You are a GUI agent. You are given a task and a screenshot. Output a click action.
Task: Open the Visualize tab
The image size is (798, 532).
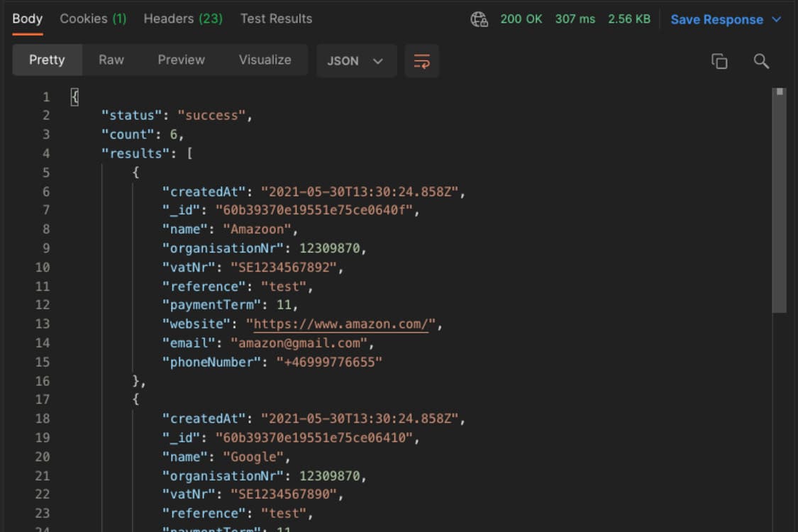[264, 60]
